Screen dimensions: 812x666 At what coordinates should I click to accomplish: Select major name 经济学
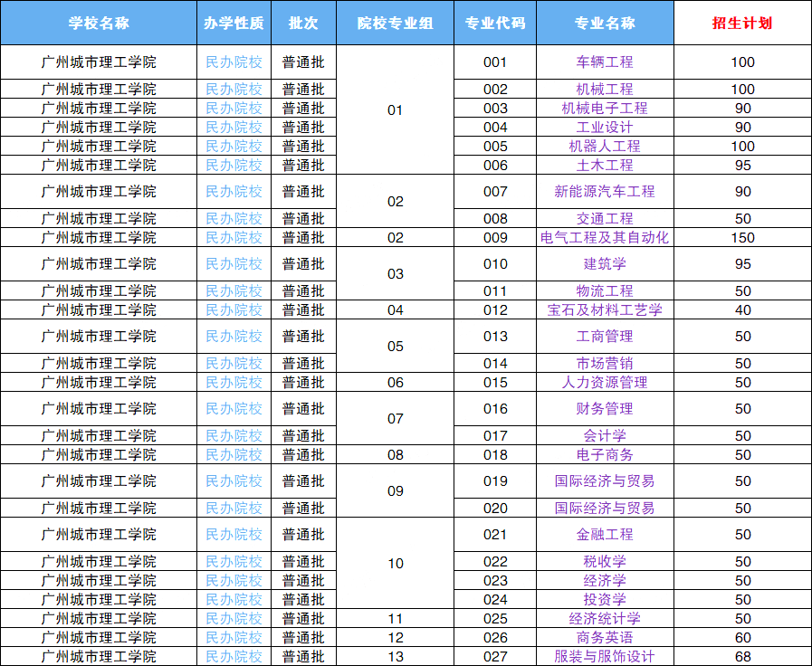[605, 581]
